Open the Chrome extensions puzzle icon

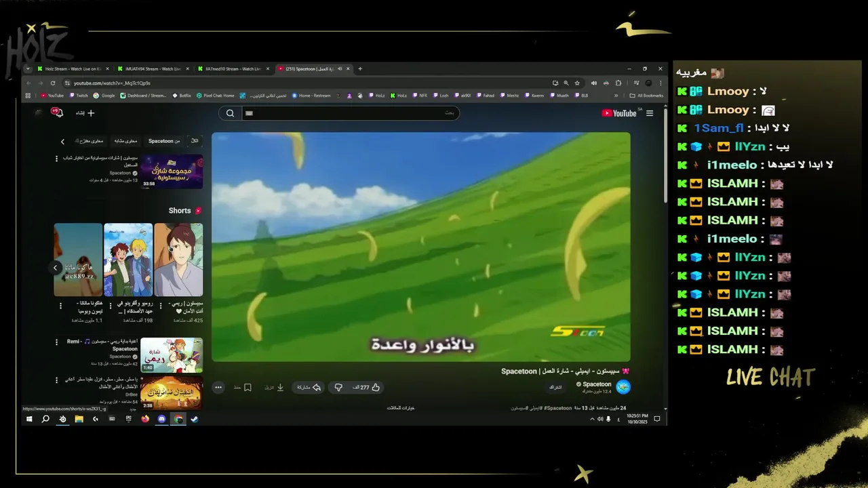pyautogui.click(x=618, y=83)
